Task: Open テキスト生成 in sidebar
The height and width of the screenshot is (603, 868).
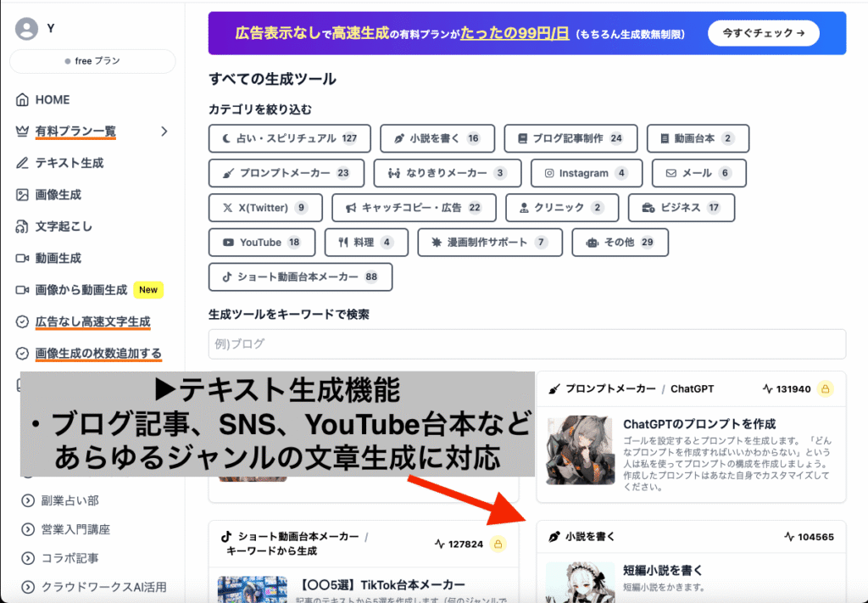Action: (70, 163)
